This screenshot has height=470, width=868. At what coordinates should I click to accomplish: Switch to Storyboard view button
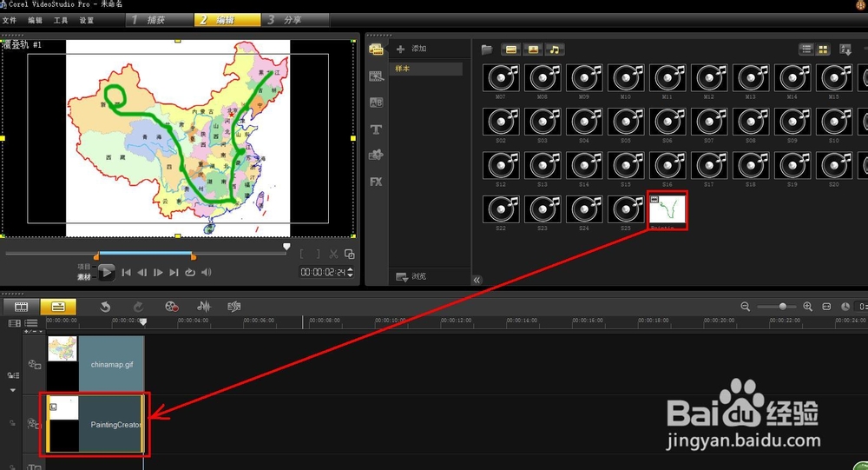(x=21, y=307)
